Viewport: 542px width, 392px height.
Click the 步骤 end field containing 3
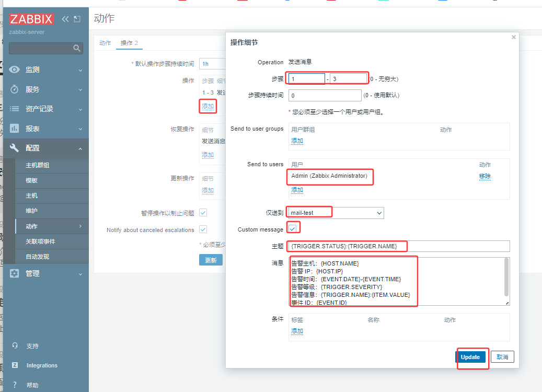349,79
